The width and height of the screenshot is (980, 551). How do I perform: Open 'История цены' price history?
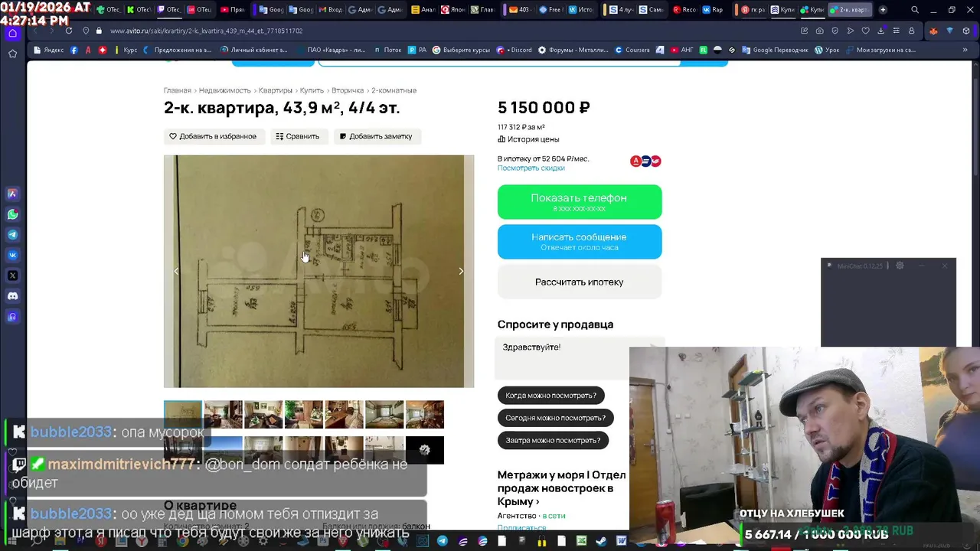point(529,139)
